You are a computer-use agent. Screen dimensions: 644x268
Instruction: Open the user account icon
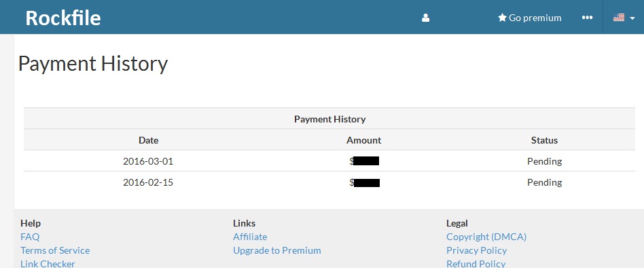[425, 18]
